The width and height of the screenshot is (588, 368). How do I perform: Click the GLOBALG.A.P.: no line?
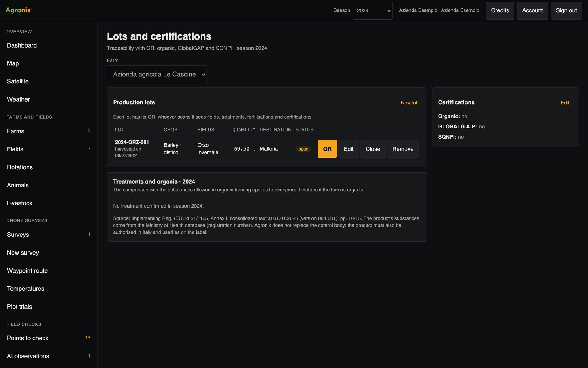pyautogui.click(x=461, y=126)
